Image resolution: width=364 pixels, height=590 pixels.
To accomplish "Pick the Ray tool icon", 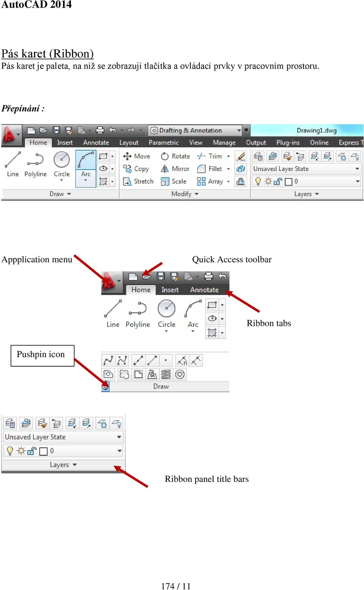I will 152,360.
